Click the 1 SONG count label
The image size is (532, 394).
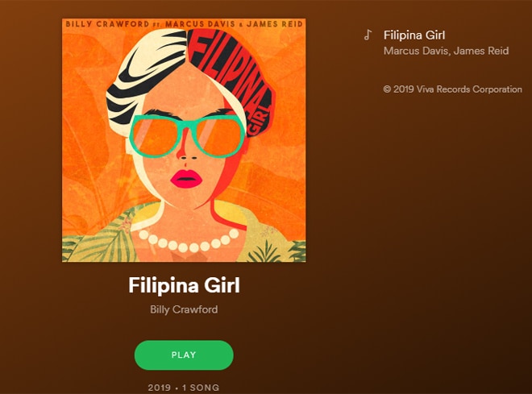[x=201, y=388]
